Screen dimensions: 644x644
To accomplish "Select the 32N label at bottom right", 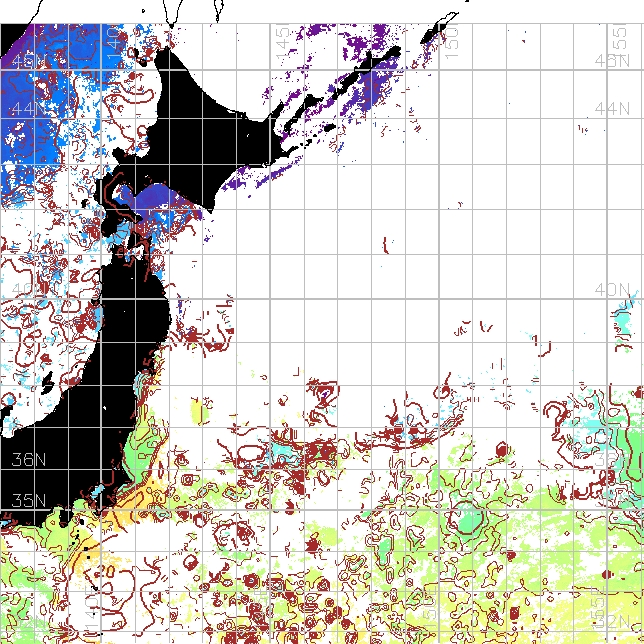I will tap(612, 621).
